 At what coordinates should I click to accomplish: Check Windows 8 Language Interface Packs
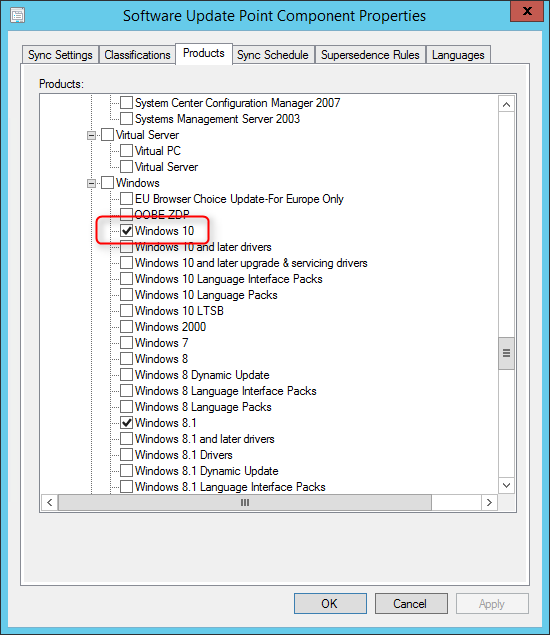[126, 391]
